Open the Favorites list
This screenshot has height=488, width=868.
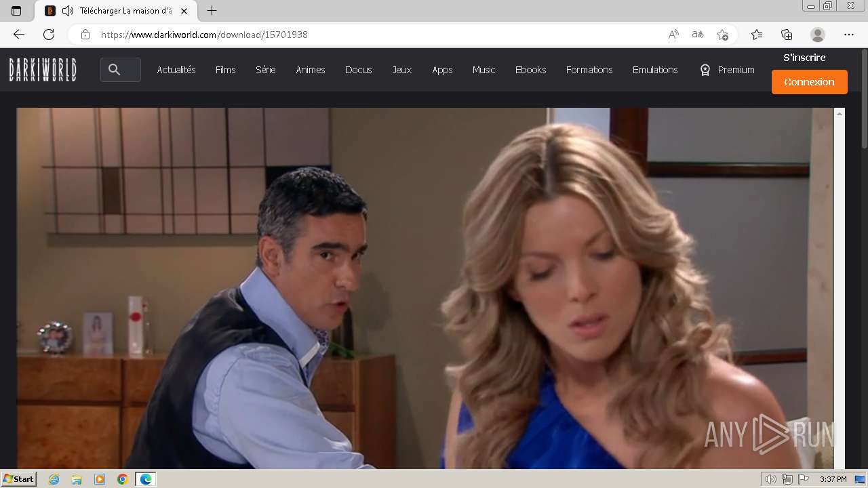pos(757,35)
